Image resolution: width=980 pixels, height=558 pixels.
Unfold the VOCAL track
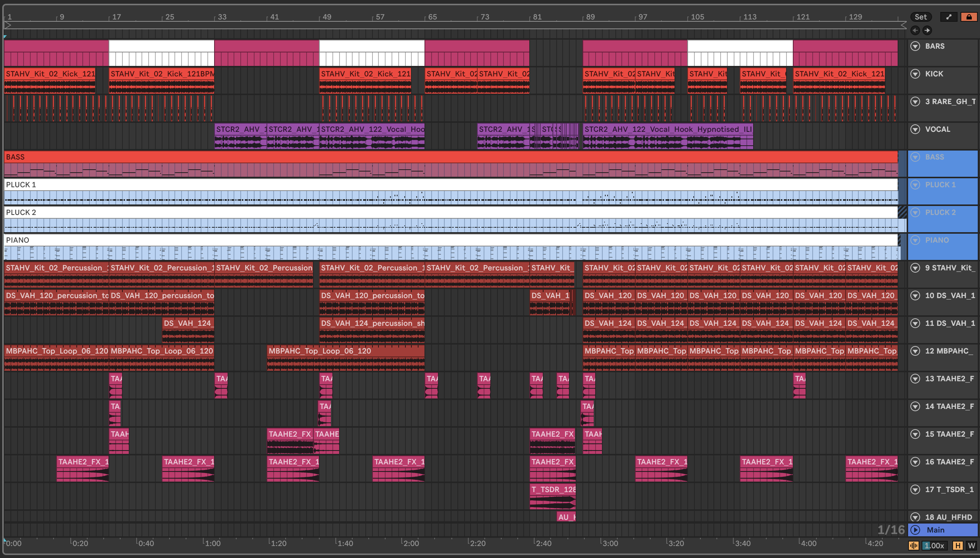pyautogui.click(x=915, y=129)
